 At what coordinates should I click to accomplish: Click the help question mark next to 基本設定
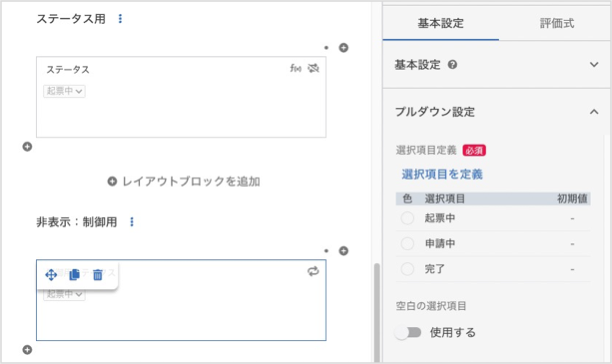452,65
